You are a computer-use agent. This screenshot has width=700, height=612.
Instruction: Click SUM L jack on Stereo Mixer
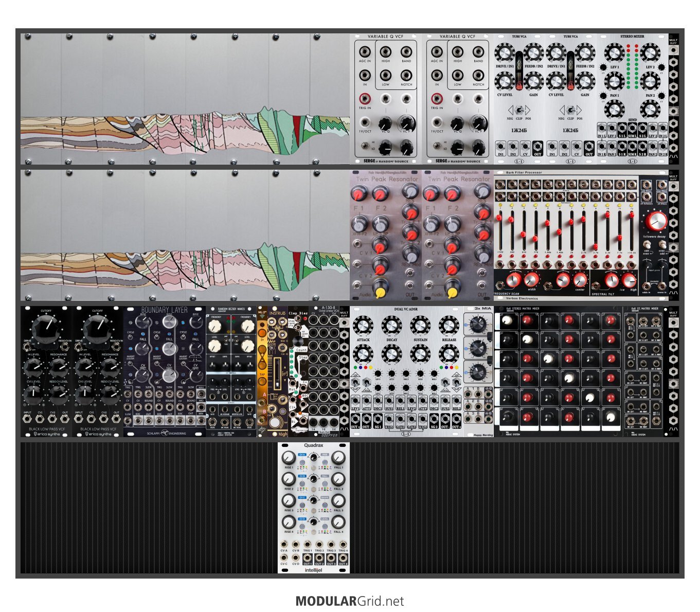(632, 128)
